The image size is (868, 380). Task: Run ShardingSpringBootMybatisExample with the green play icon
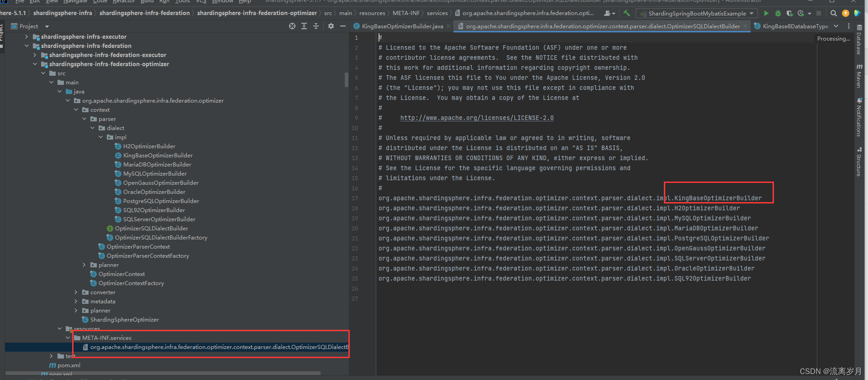coord(766,13)
